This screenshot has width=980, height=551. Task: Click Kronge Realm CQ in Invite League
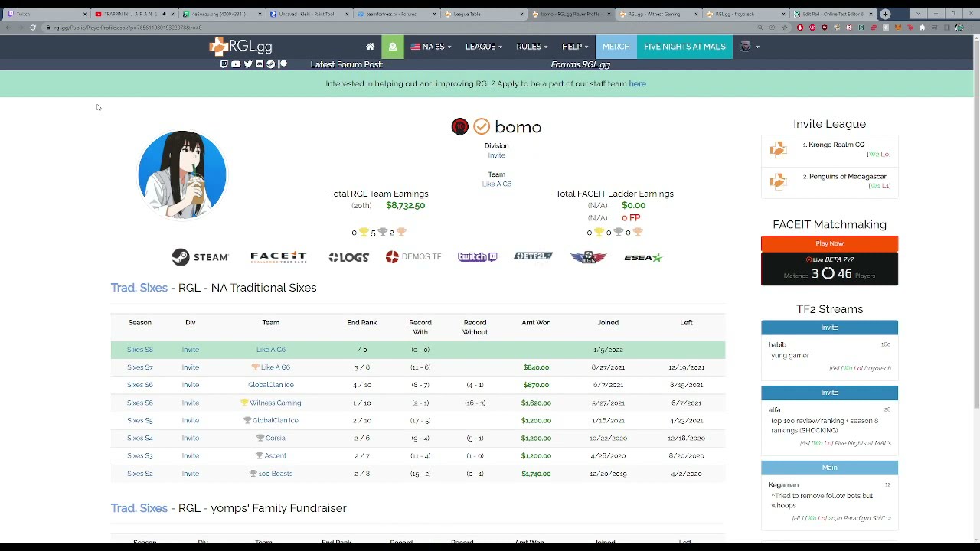837,145
